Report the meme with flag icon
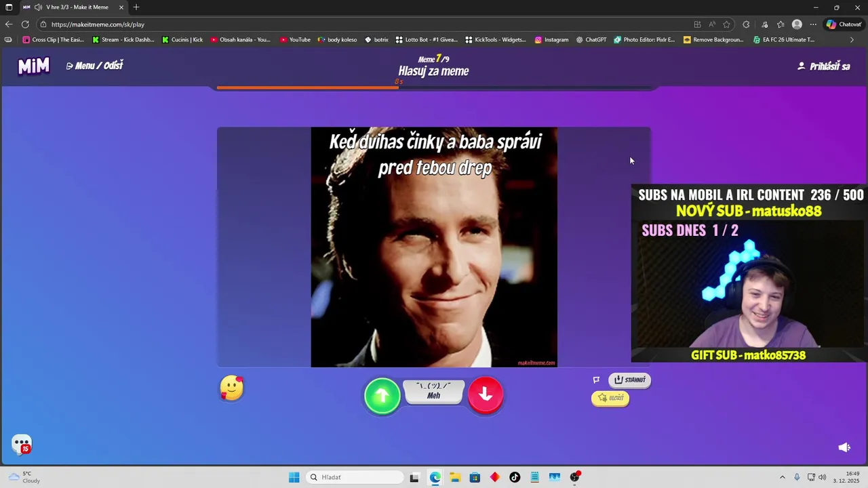The height and width of the screenshot is (488, 868). point(596,380)
